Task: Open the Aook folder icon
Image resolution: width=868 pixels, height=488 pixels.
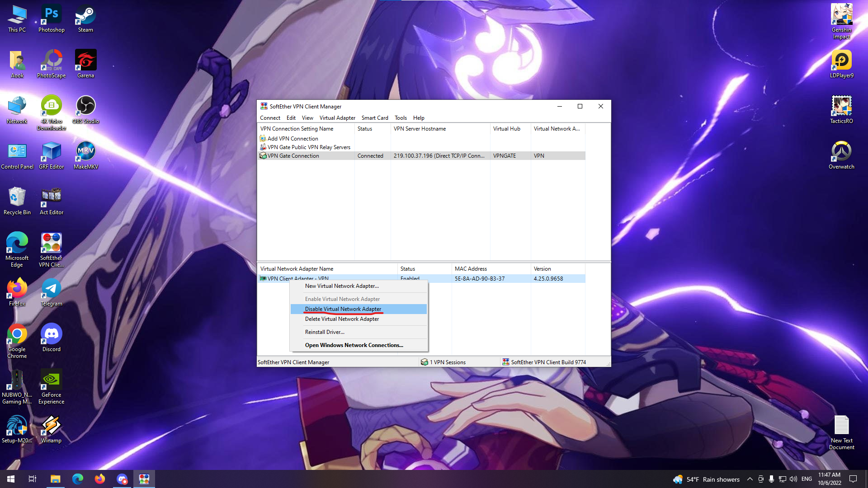Action: [x=17, y=64]
